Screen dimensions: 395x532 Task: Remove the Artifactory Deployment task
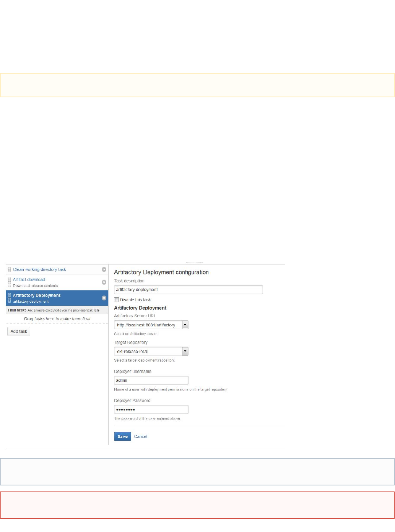point(104,298)
